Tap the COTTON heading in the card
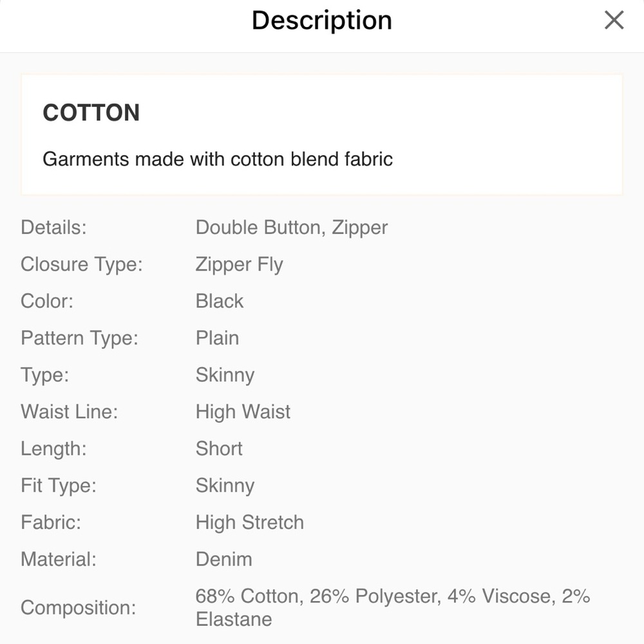 pos(91,113)
